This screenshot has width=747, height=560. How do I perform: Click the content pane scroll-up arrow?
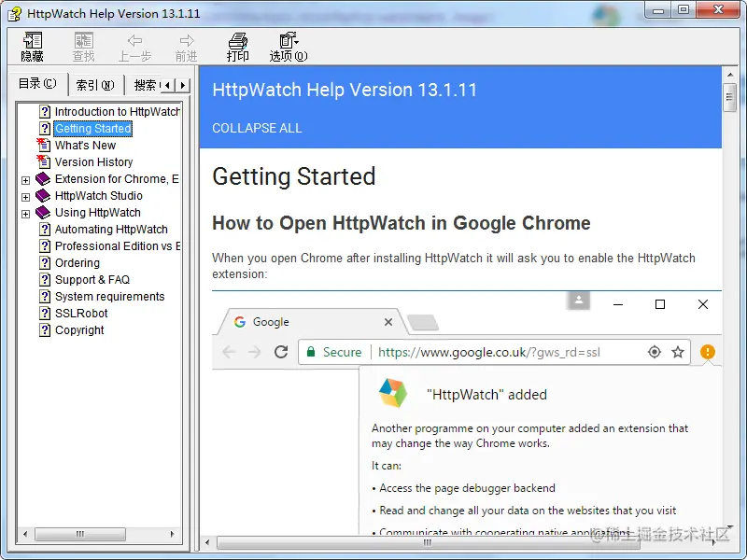[x=730, y=75]
